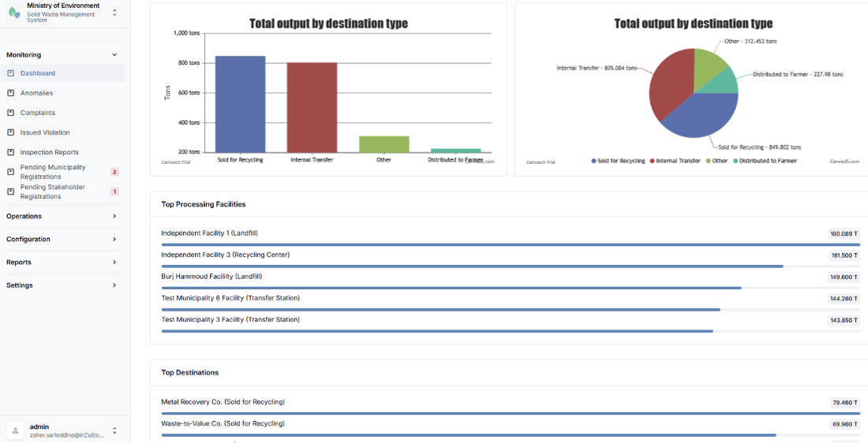This screenshot has height=443, width=868.
Task: Open the Reports menu section
Action: (62, 262)
